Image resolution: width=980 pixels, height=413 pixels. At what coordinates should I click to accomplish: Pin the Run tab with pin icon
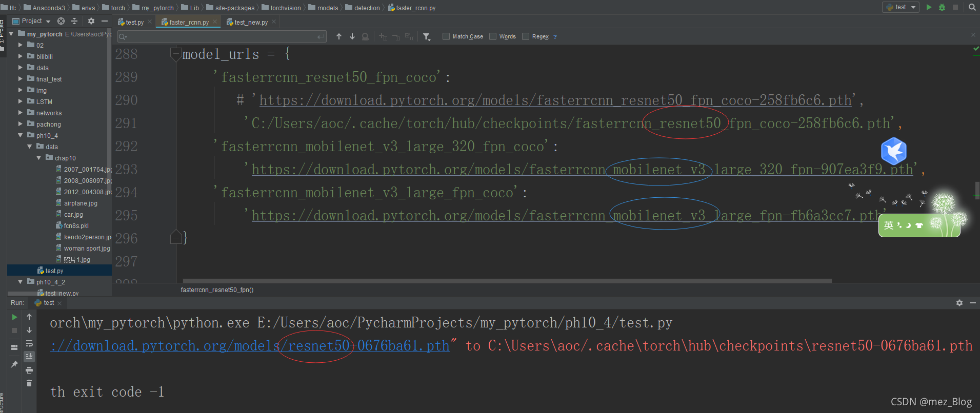point(14,364)
